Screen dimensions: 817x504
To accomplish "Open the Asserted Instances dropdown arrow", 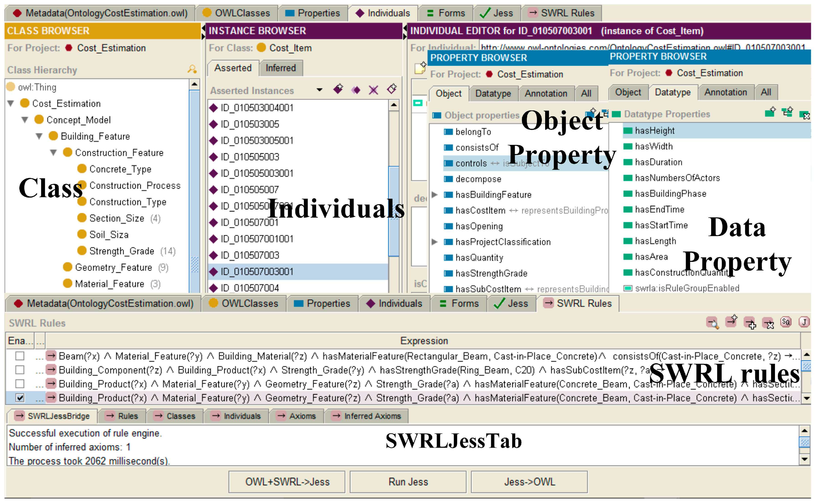I will pos(319,90).
